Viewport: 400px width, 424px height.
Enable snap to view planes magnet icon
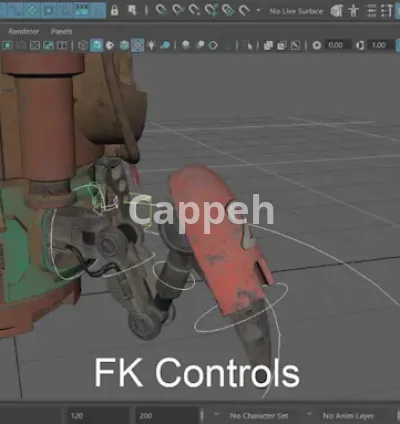[x=228, y=10]
